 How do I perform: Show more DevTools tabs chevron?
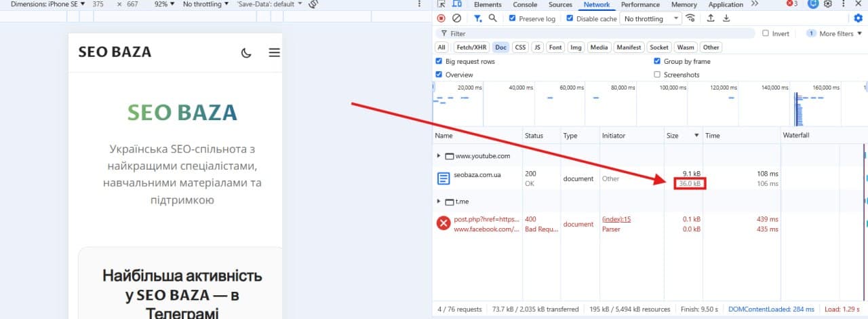[x=755, y=4]
